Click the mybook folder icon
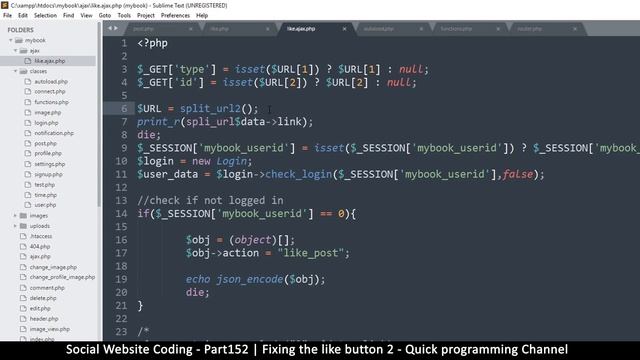Viewport: 640px width, 360px height. click(19, 40)
